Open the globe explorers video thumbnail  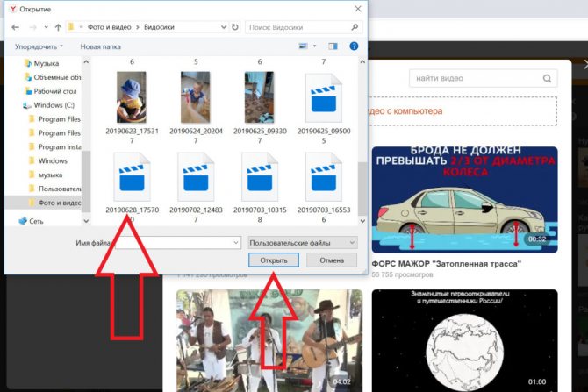(464, 340)
